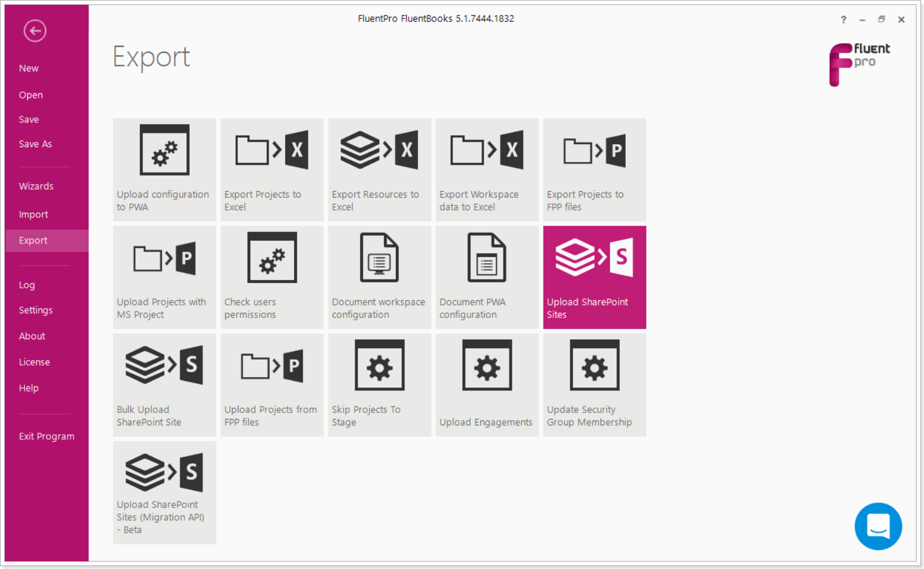This screenshot has height=569, width=924.
Task: Open Update Security Group Membership tile
Action: [x=595, y=385]
